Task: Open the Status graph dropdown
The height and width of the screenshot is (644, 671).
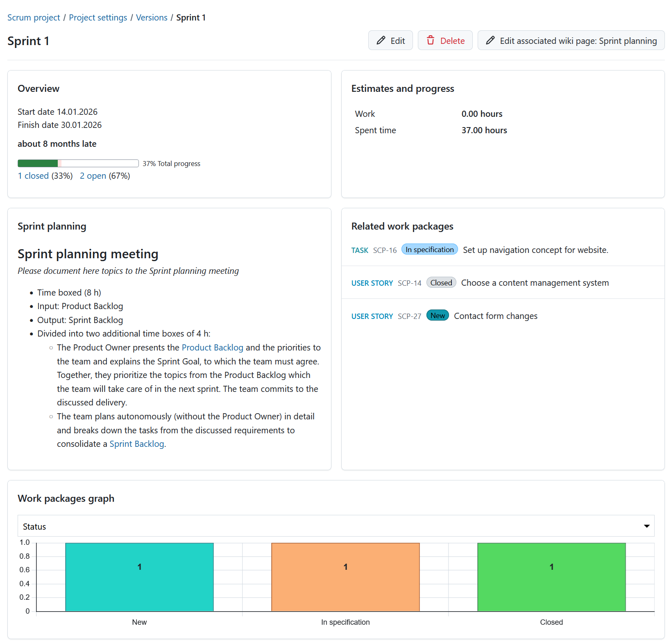Action: click(x=336, y=526)
